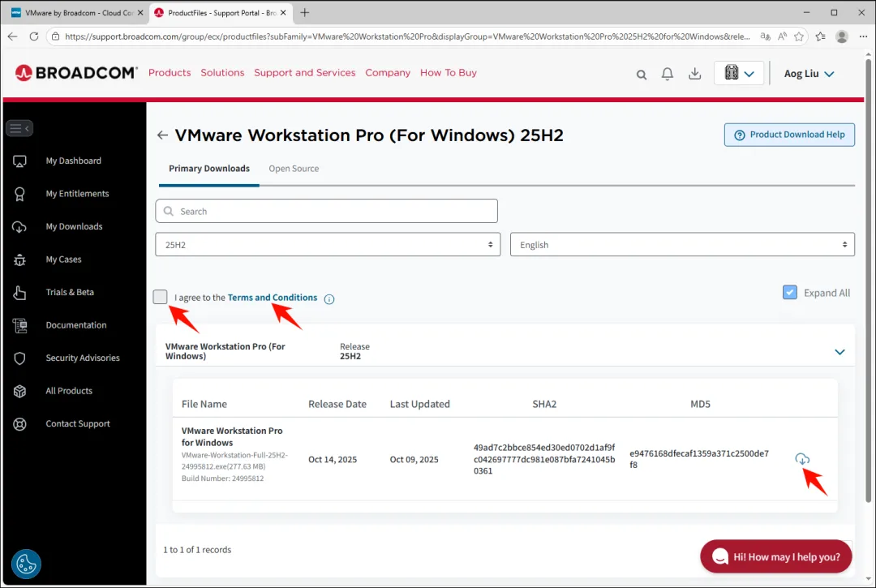Click the info icon next to Terms
The width and height of the screenshot is (876, 588).
pos(329,299)
